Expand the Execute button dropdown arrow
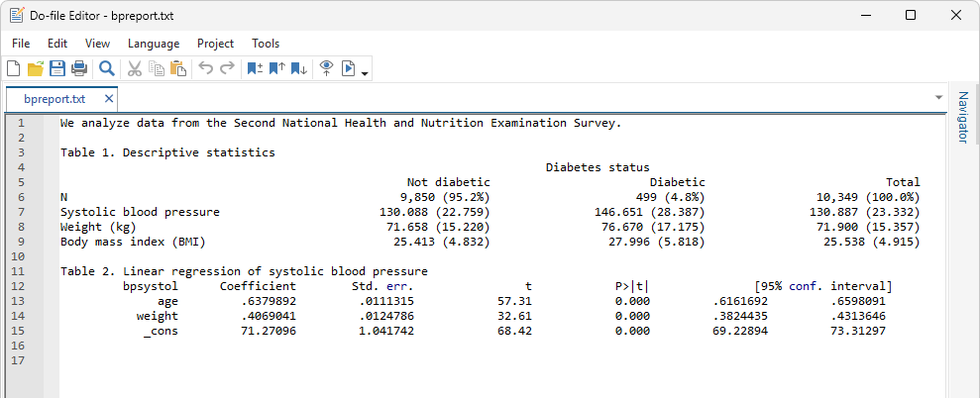980x398 pixels. [x=366, y=72]
